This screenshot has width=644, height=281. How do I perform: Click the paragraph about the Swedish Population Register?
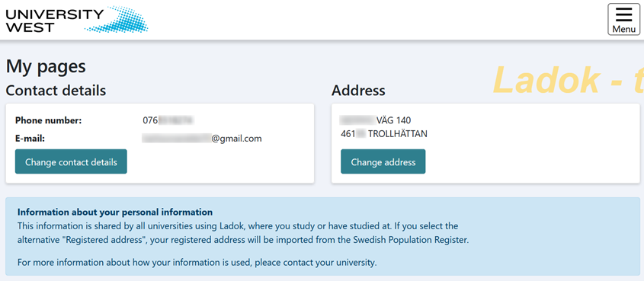coord(242,233)
